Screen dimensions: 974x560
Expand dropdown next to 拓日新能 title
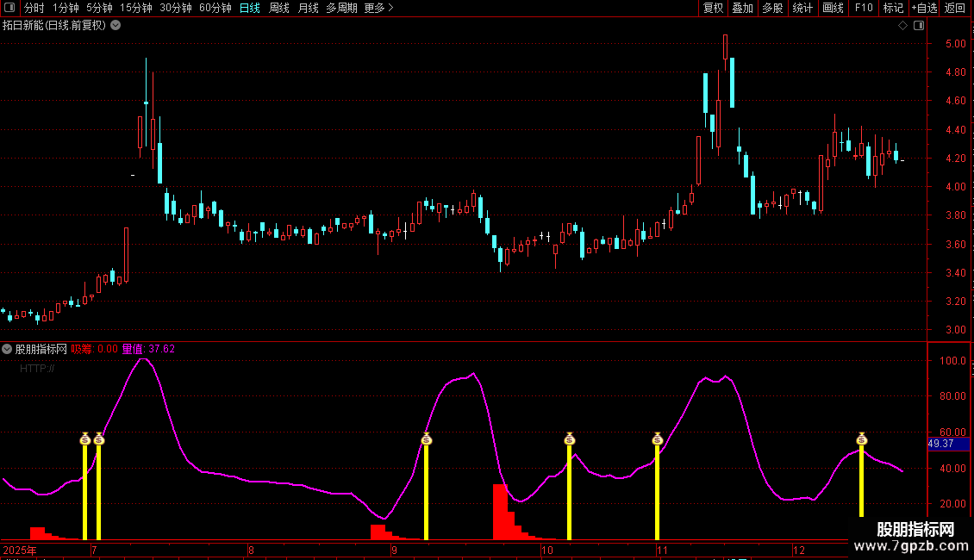[x=116, y=26]
